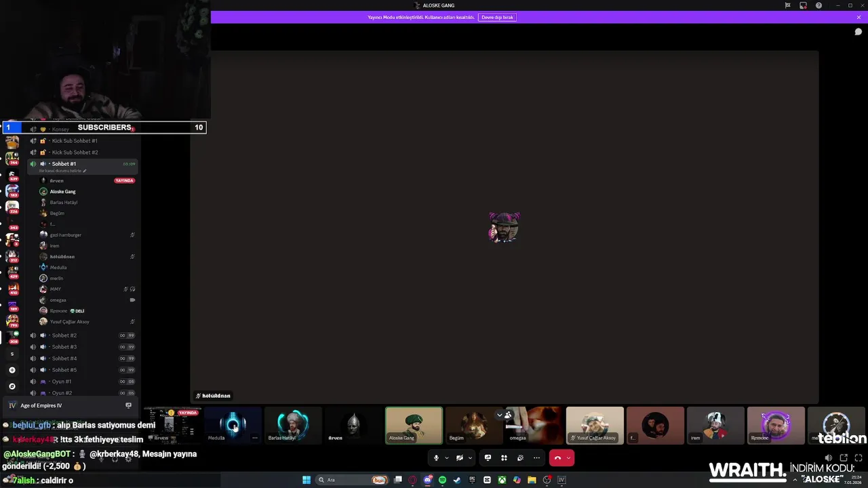868x488 pixels.
Task: Join voice channel Oyun #2
Action: tap(82, 393)
